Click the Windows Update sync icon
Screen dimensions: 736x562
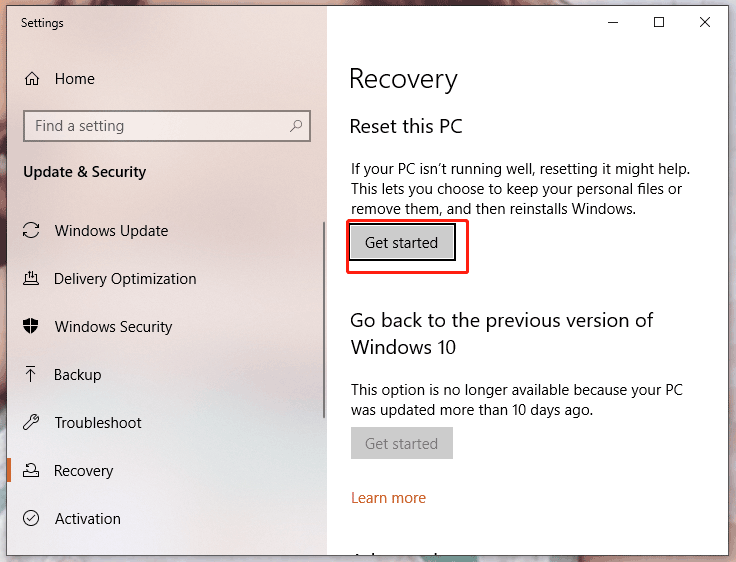coord(31,231)
